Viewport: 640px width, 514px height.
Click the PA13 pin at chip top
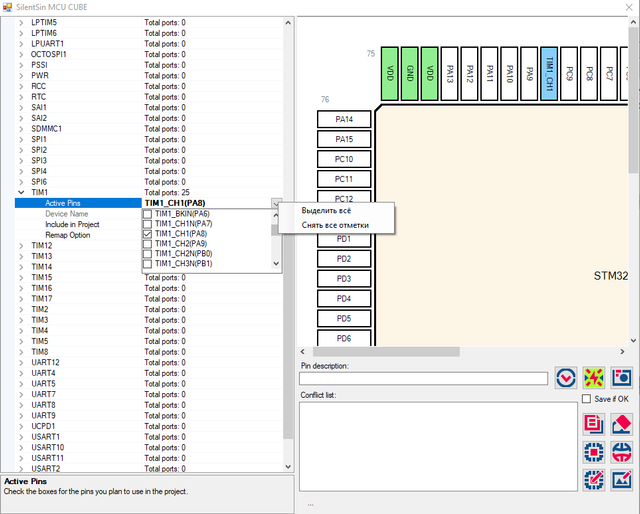coord(449,73)
